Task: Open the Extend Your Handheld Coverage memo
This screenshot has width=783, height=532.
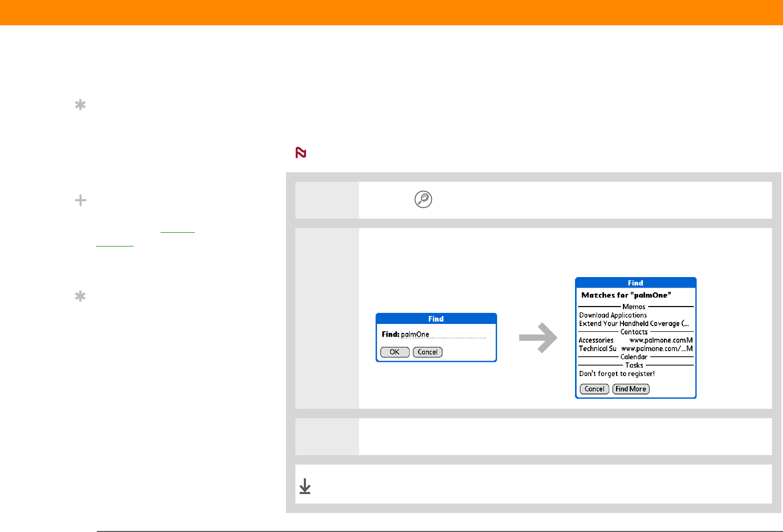Action: (634, 323)
